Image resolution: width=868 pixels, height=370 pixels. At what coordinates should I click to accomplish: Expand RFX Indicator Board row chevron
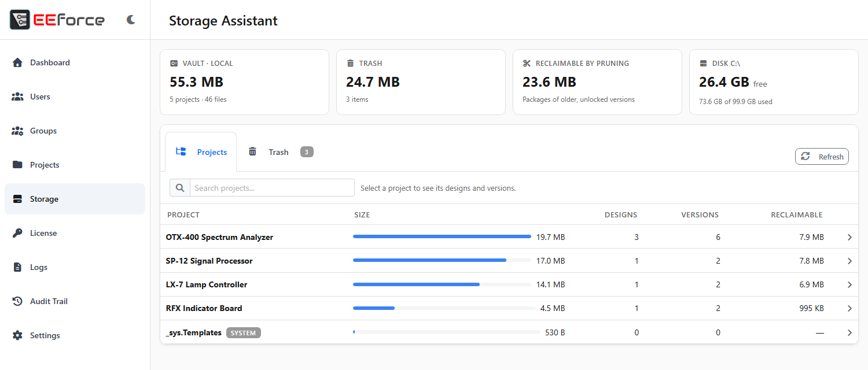pos(849,308)
